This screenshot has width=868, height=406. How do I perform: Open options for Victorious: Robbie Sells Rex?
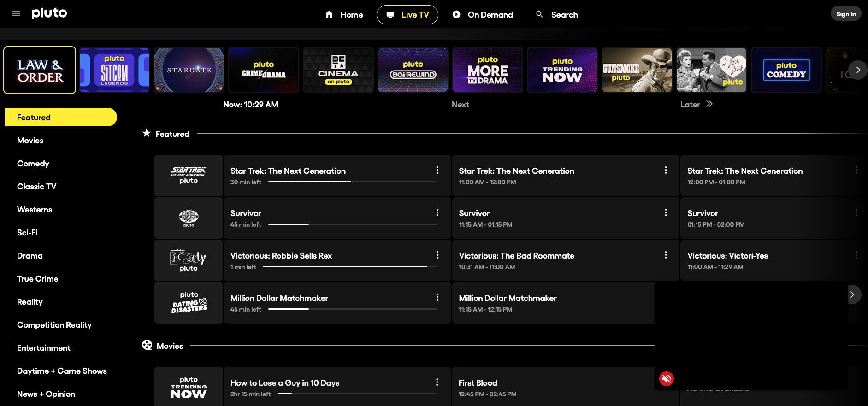pyautogui.click(x=437, y=255)
